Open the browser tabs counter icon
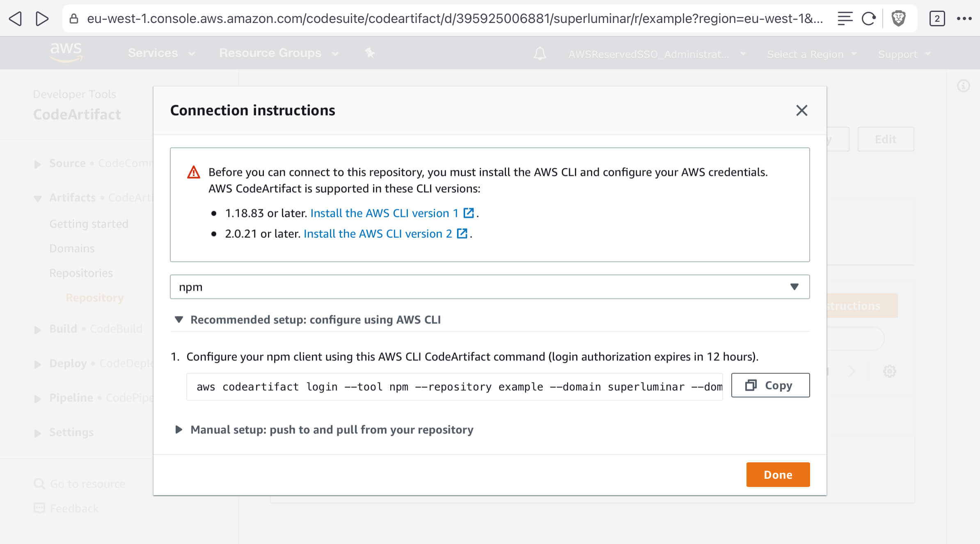The height and width of the screenshot is (544, 980). pyautogui.click(x=937, y=18)
